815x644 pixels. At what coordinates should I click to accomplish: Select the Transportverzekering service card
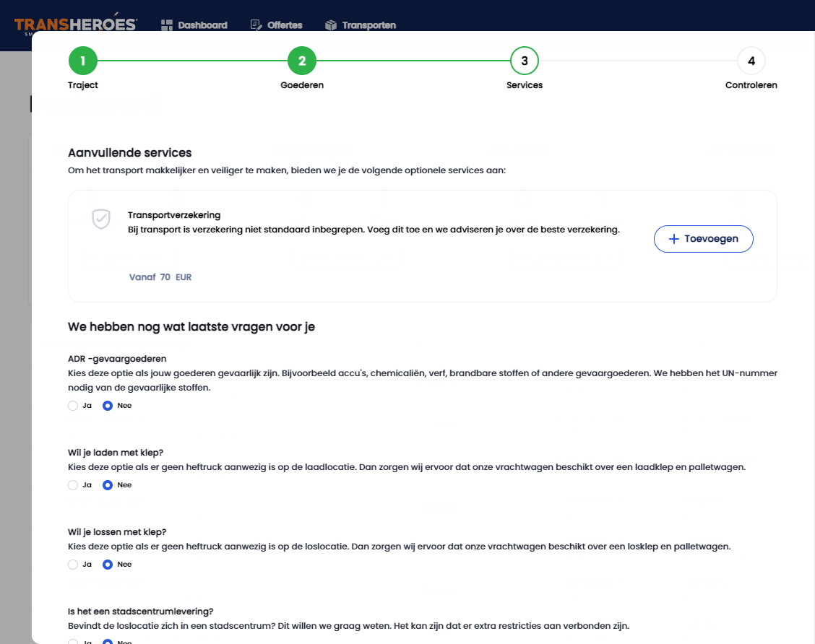pos(423,245)
